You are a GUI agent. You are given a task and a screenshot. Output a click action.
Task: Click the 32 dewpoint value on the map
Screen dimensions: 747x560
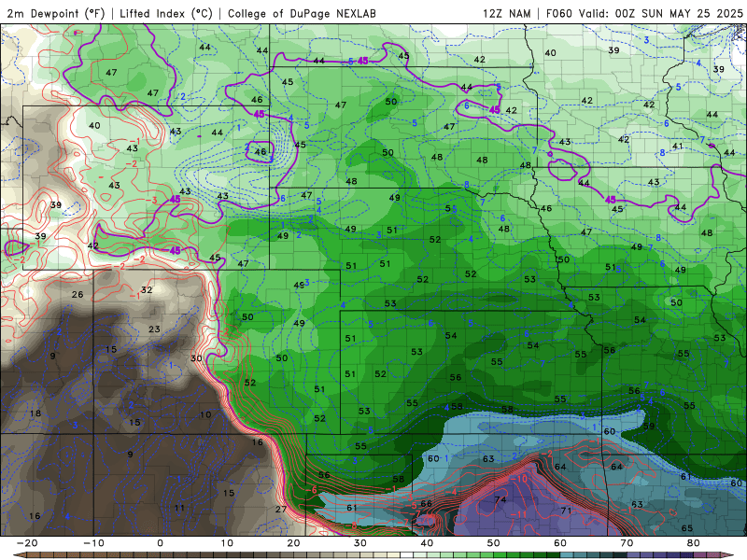147,290
